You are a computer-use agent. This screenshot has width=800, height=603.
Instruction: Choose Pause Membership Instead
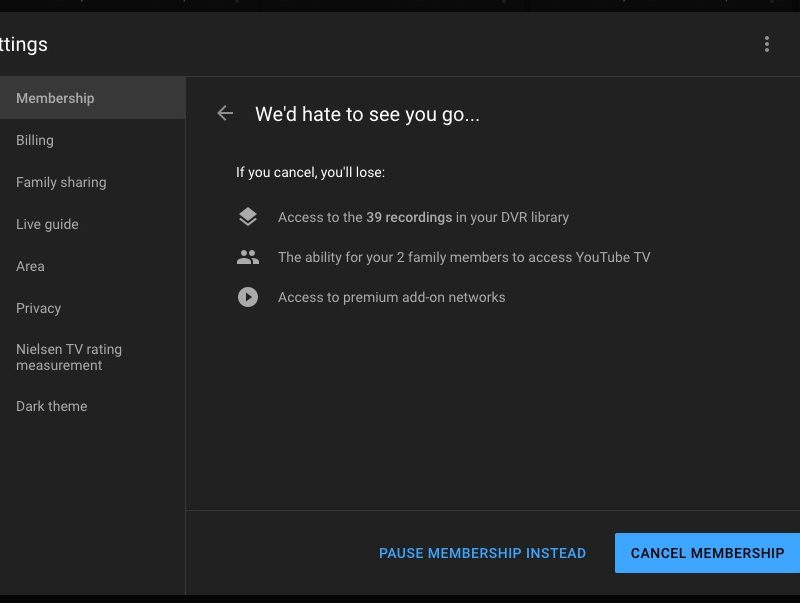[x=482, y=553]
